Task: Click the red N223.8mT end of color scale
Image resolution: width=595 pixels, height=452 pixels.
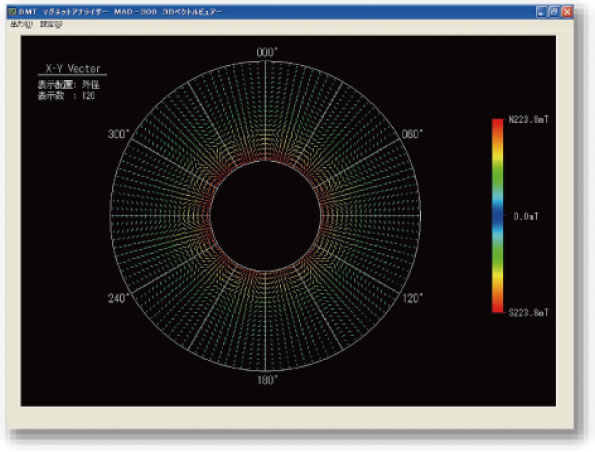Action: click(497, 125)
